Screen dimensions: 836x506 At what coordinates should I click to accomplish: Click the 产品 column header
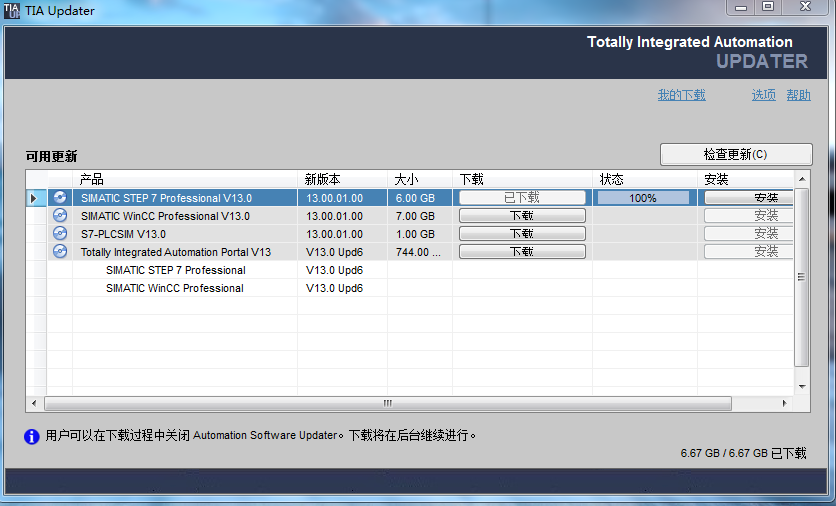click(184, 179)
